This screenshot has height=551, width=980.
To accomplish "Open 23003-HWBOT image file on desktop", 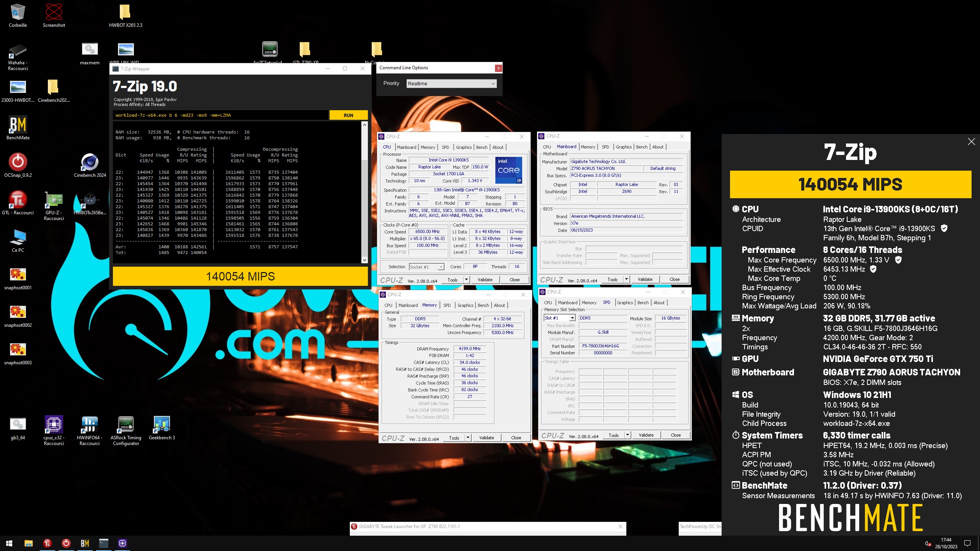I will coord(18,90).
